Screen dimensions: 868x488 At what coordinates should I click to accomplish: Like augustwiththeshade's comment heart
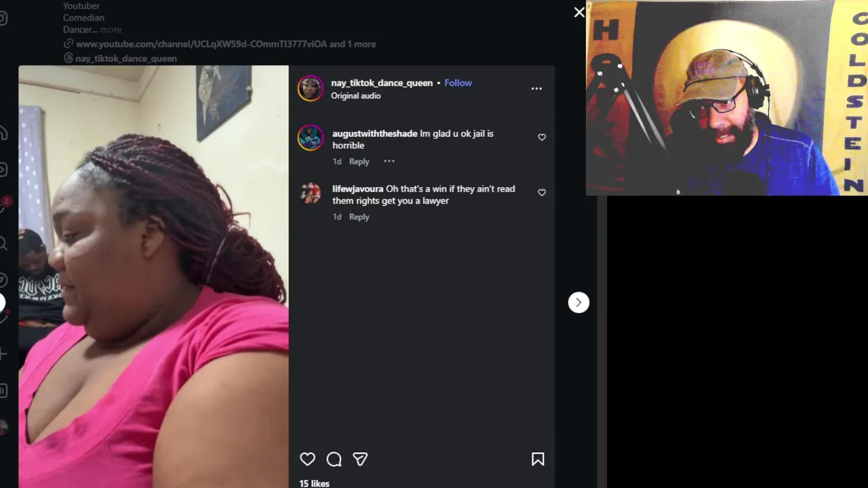542,137
